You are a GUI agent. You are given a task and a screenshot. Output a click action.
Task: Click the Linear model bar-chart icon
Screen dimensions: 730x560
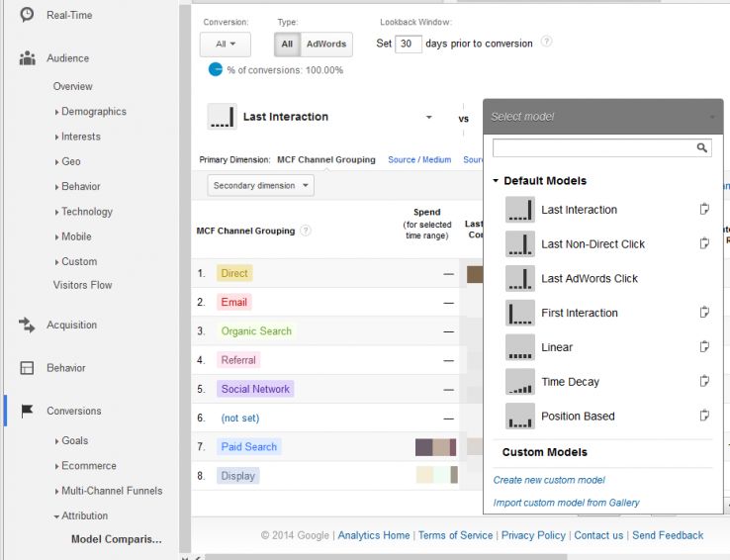pyautogui.click(x=519, y=347)
